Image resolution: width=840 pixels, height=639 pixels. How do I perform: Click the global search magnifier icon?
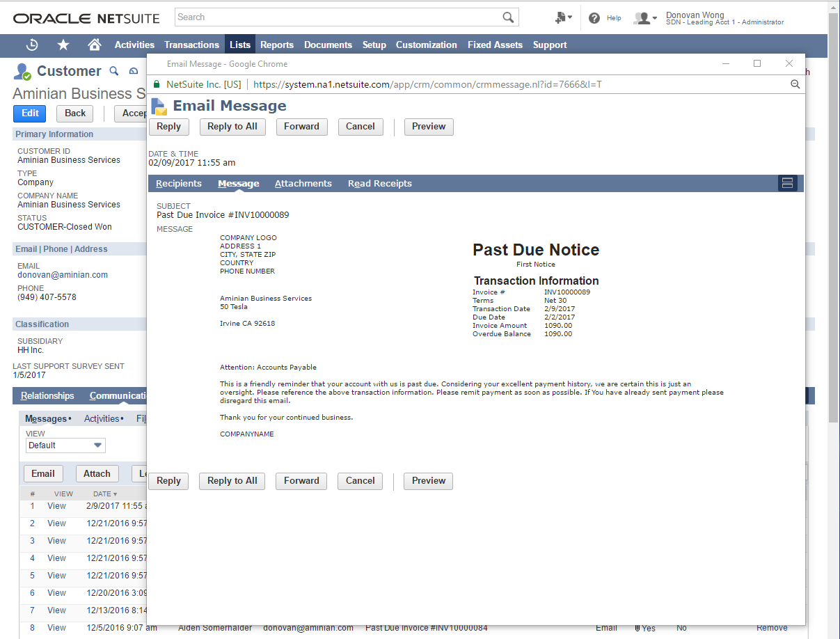509,17
